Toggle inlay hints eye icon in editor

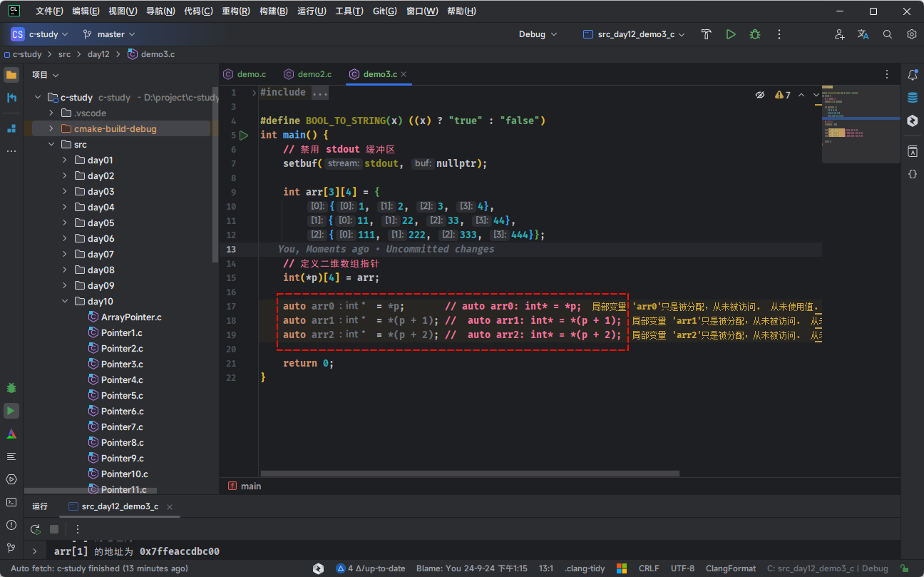(x=760, y=95)
